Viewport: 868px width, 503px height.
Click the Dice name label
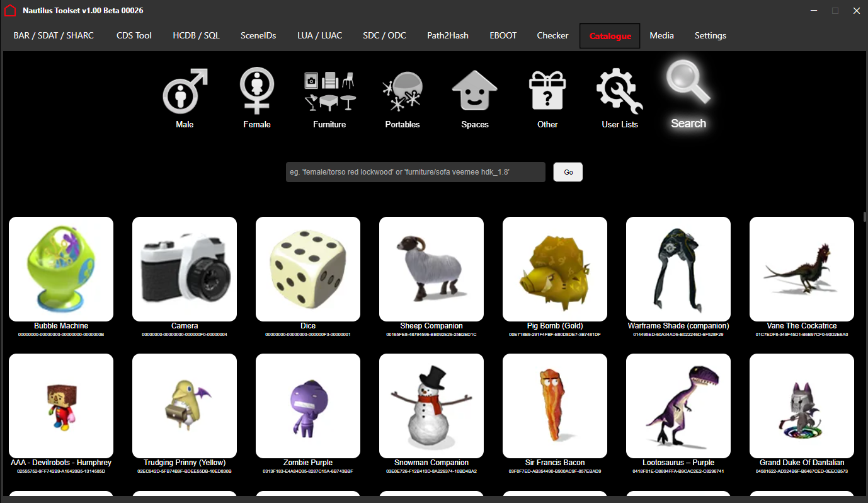[x=308, y=326]
